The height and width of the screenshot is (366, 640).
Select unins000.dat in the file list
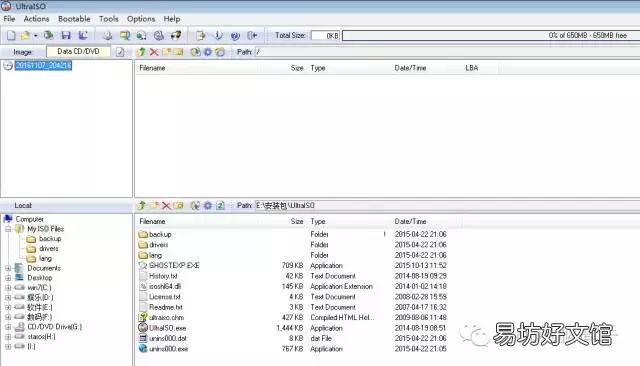[x=168, y=338]
